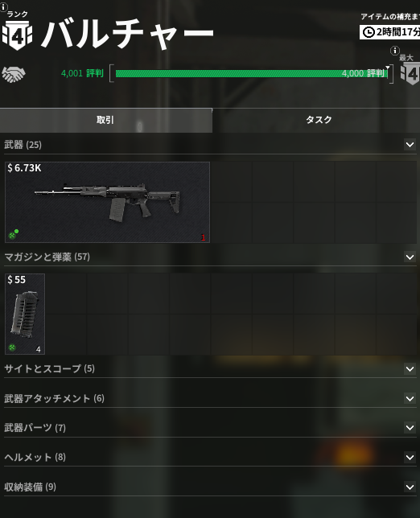This screenshot has height=518, width=420.
Task: Expand the 武器パーツ (7) category
Action: 410,428
